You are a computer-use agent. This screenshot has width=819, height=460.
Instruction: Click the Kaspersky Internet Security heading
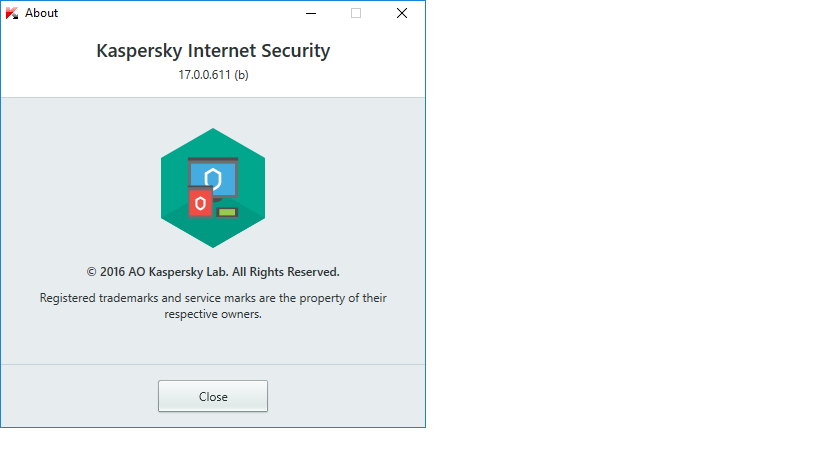point(213,50)
